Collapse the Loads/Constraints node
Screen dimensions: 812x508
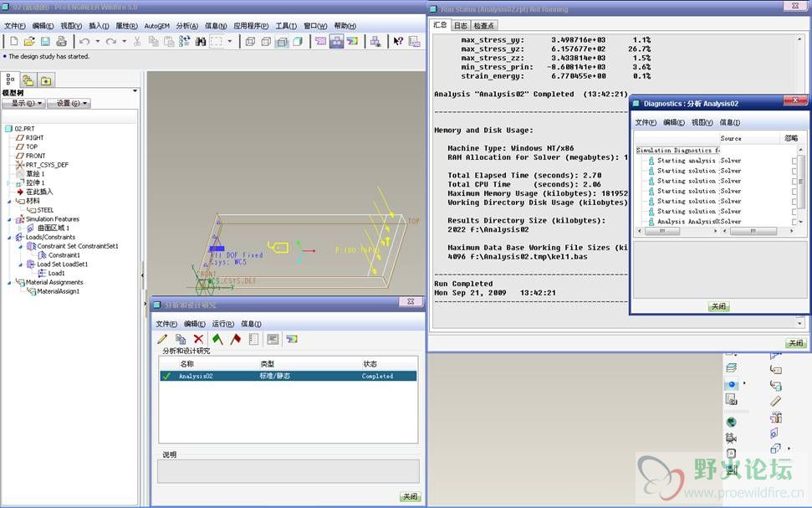point(9,238)
